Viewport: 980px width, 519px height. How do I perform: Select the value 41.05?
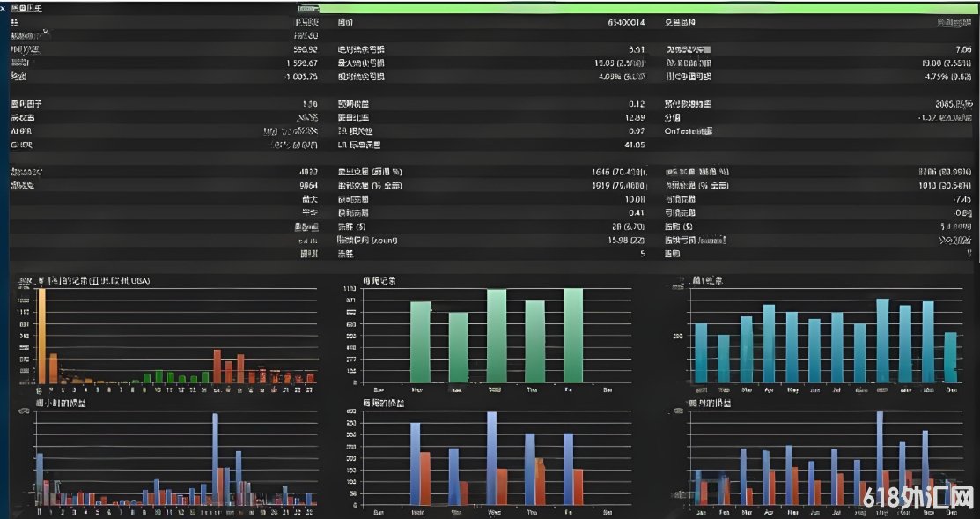pyautogui.click(x=634, y=145)
